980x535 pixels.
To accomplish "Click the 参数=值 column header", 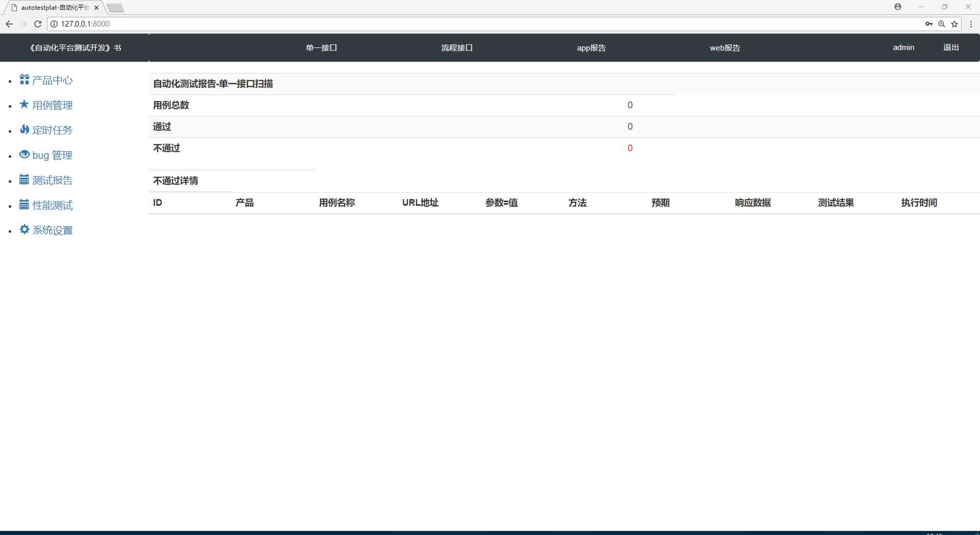I will 501,203.
